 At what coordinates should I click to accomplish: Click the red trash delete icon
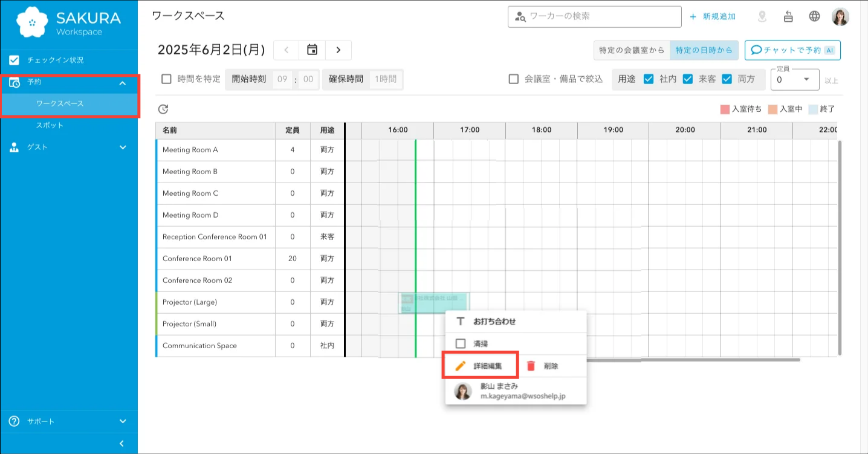531,366
